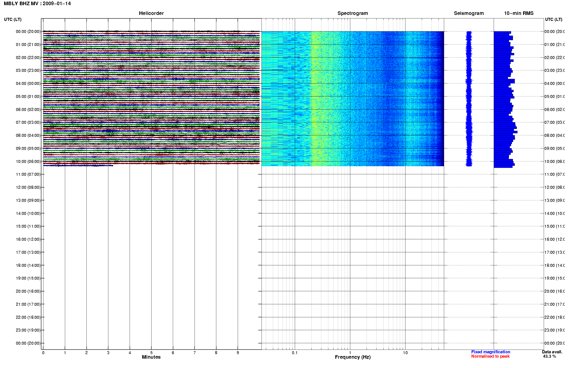Viewport: 588px width, 368px height.
Task: Click the 3 tick on the Minutes axis
Action: (108, 353)
